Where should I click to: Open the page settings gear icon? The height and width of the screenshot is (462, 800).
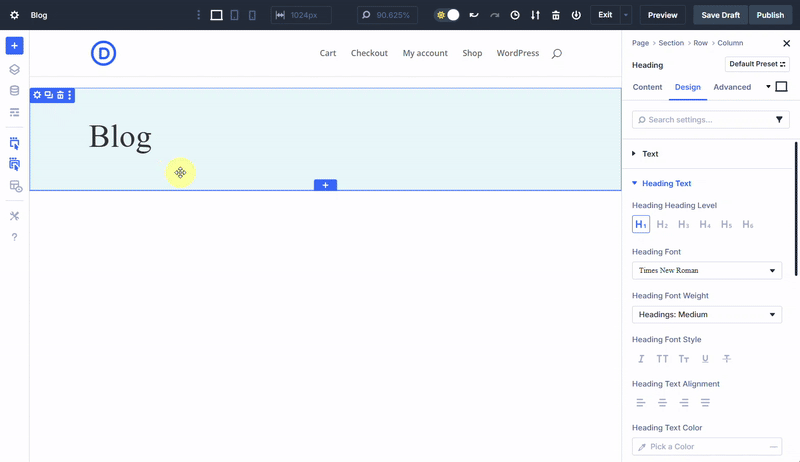click(14, 15)
